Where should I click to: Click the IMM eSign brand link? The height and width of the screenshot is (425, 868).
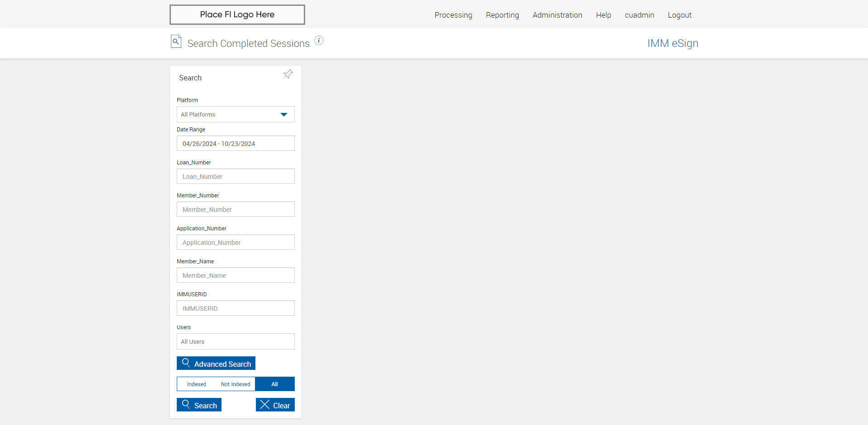click(673, 43)
